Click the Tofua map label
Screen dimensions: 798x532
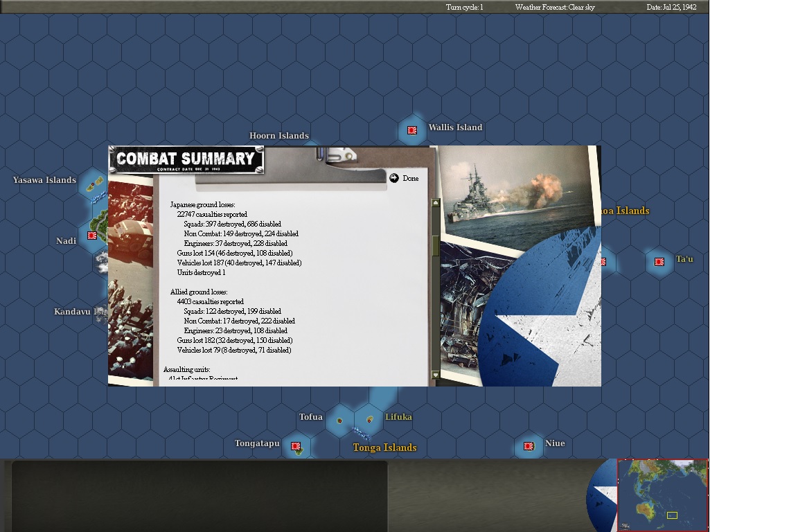pos(311,417)
